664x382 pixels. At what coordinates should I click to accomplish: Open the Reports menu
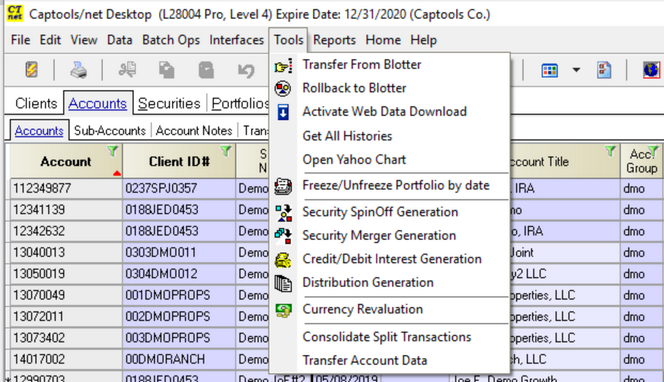click(334, 40)
